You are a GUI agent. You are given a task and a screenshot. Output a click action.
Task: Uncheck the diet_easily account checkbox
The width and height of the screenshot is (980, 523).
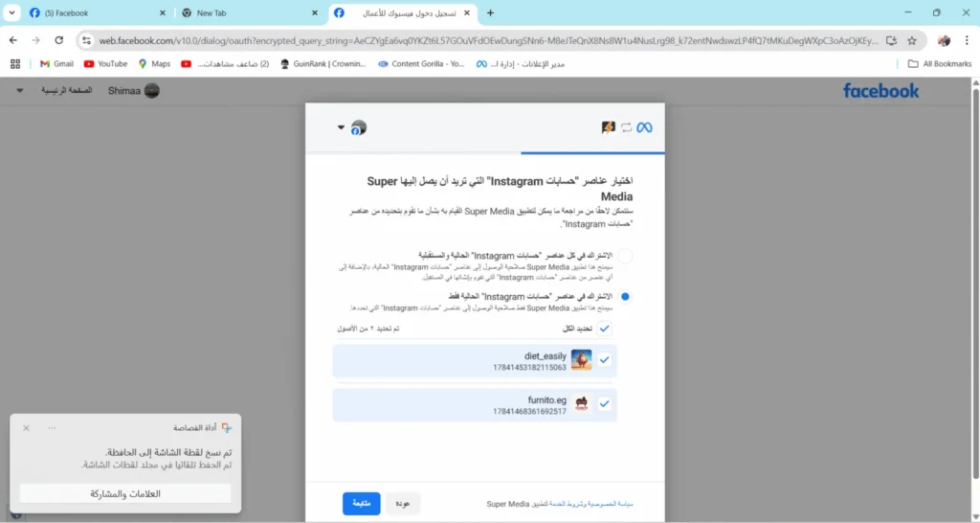[604, 360]
